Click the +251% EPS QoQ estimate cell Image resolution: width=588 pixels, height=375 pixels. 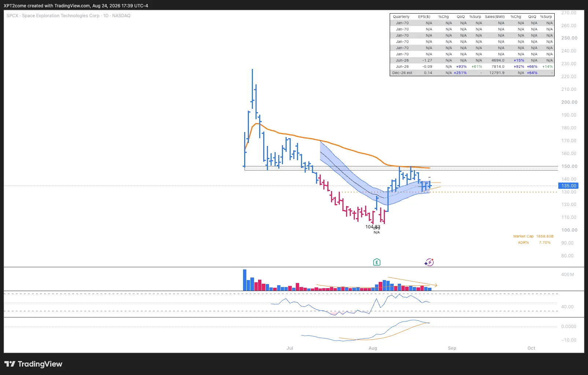(460, 73)
